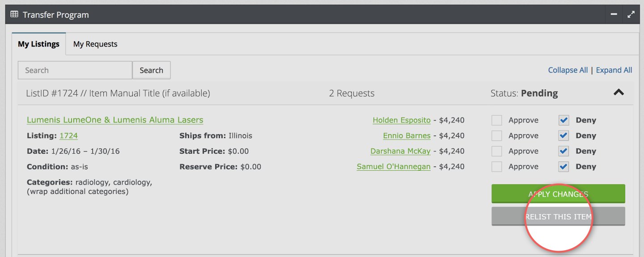Click the Collapse All link
644x257 pixels.
568,70
